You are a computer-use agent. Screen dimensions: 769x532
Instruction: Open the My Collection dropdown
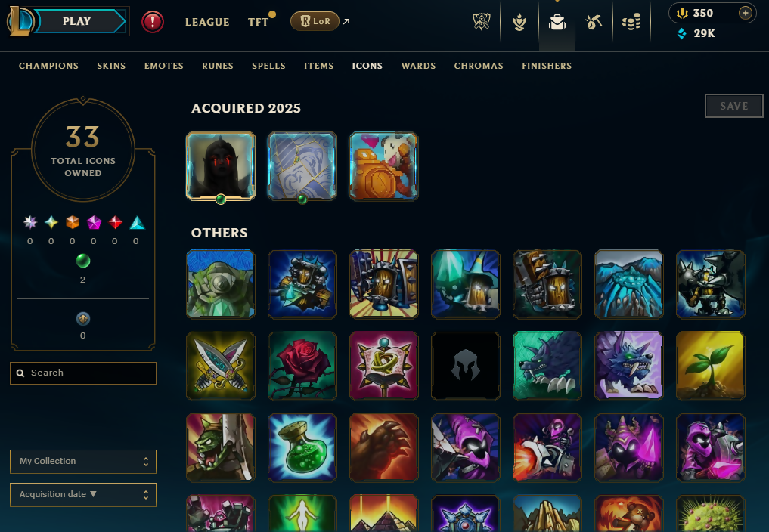(83, 462)
